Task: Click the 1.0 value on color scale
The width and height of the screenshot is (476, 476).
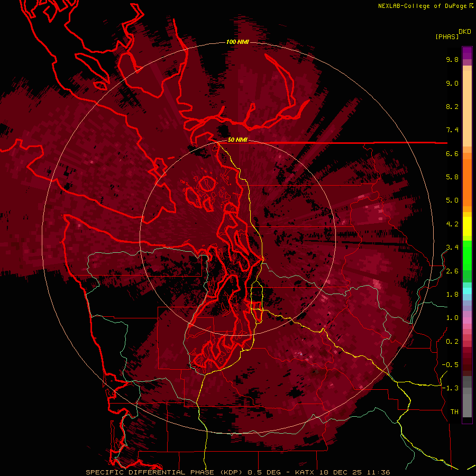Action: (x=452, y=318)
